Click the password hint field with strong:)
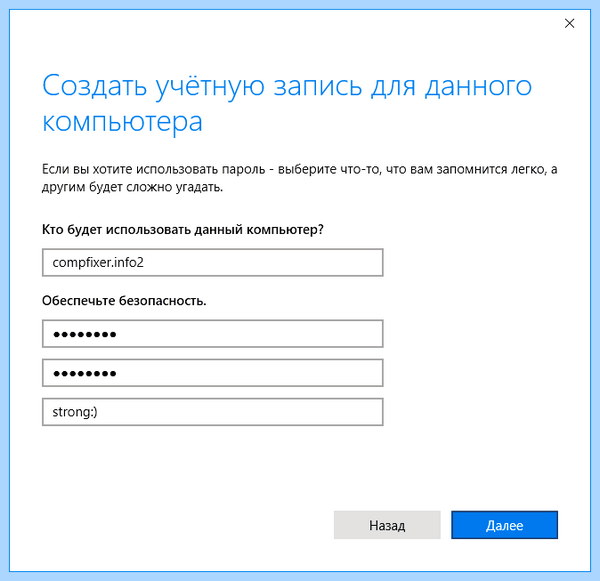This screenshot has width=600, height=581. pyautogui.click(x=212, y=412)
